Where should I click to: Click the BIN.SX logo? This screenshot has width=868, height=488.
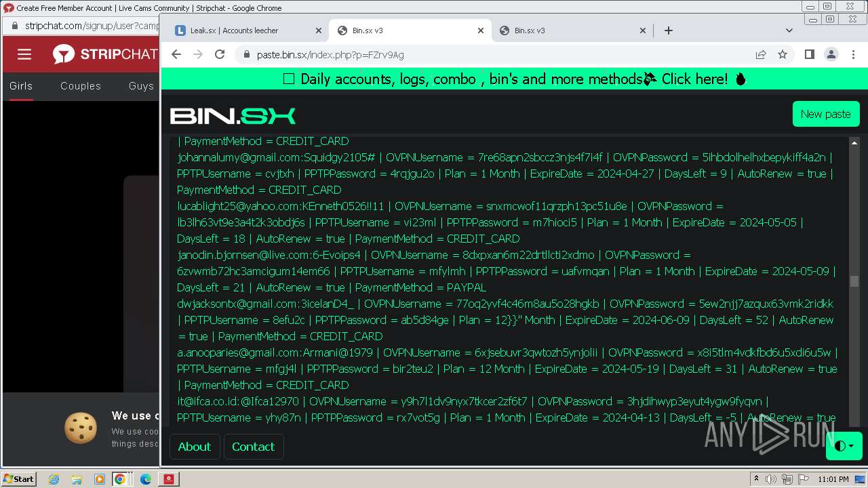233,116
